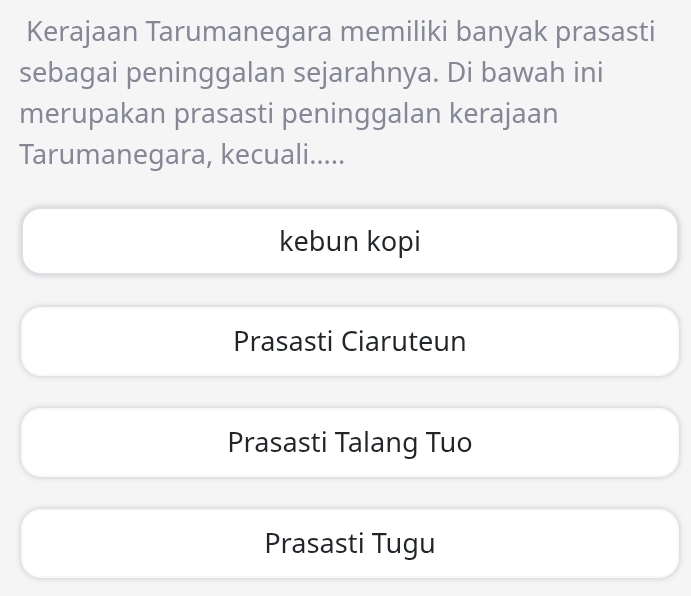Select the answer "kebun kopi"
Viewport: 691px width, 596px height.
tap(350, 241)
